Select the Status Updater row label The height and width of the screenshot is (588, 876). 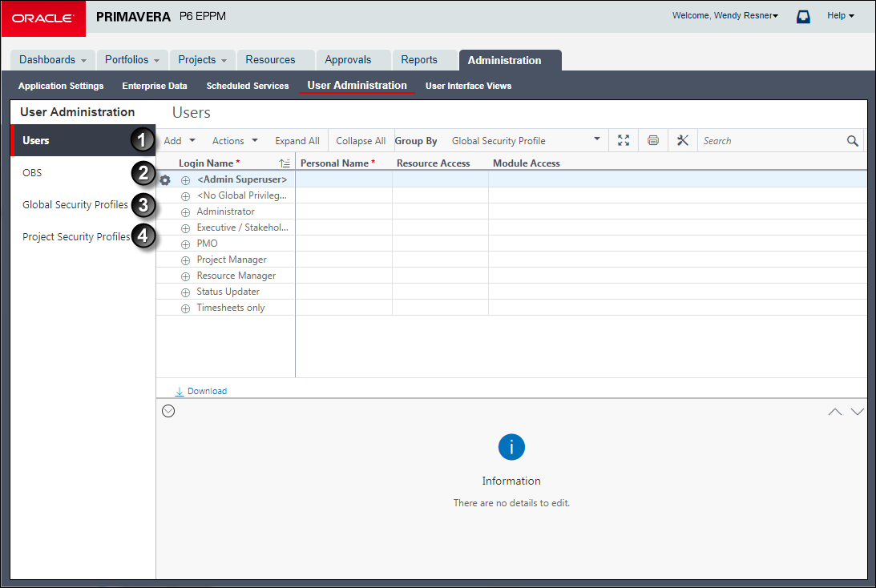coord(228,292)
